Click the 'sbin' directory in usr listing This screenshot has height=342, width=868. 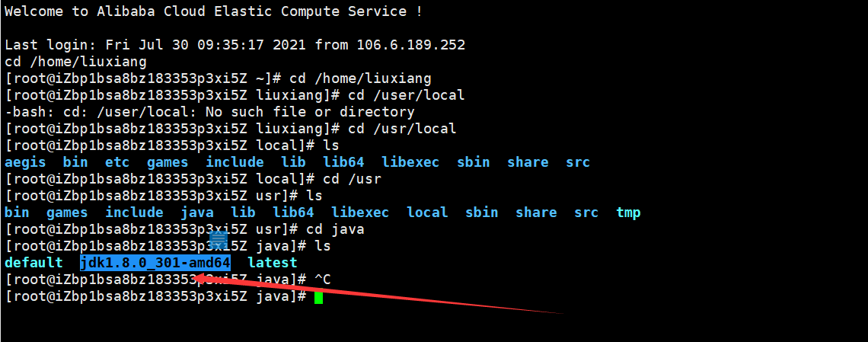click(x=482, y=213)
